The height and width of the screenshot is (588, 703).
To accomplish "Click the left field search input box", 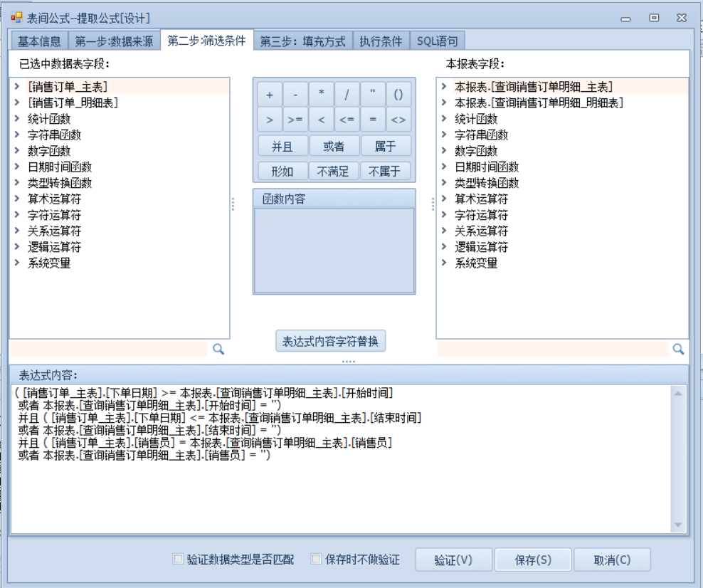I will (109, 349).
